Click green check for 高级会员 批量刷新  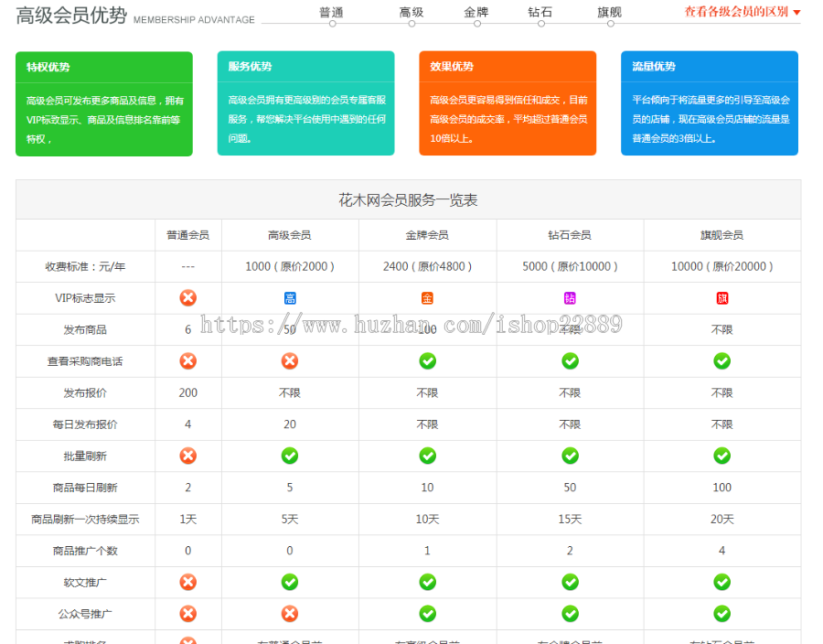(x=290, y=456)
